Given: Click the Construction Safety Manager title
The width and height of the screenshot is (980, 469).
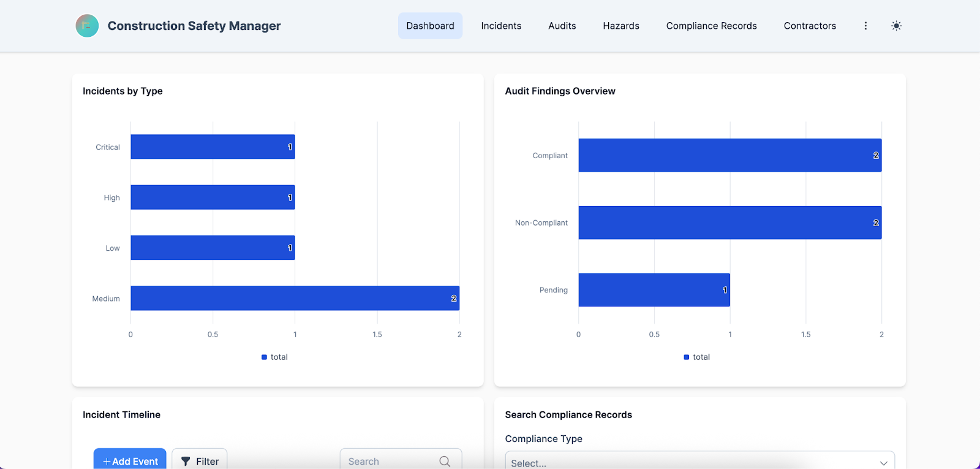Looking at the screenshot, I should (x=194, y=26).
